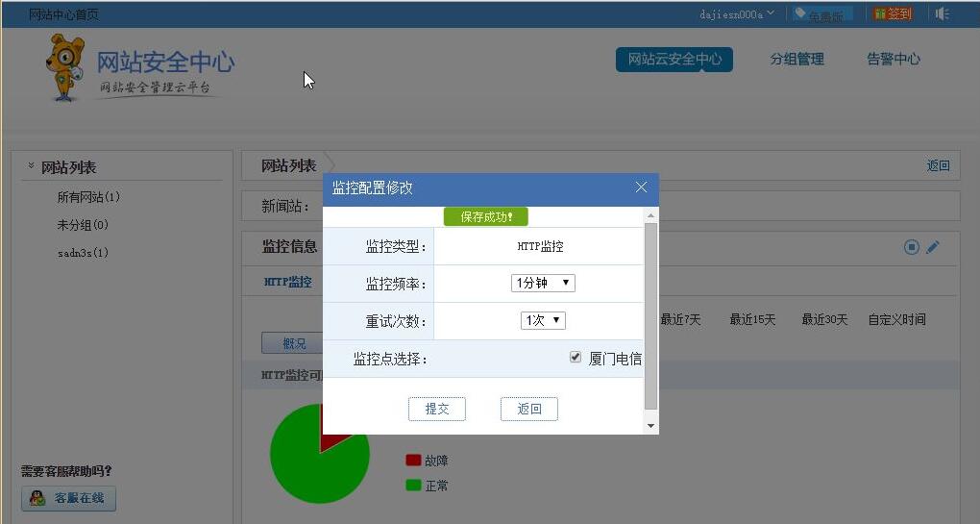Select 自定义时间 time range
This screenshot has height=524, width=980.
click(x=896, y=319)
